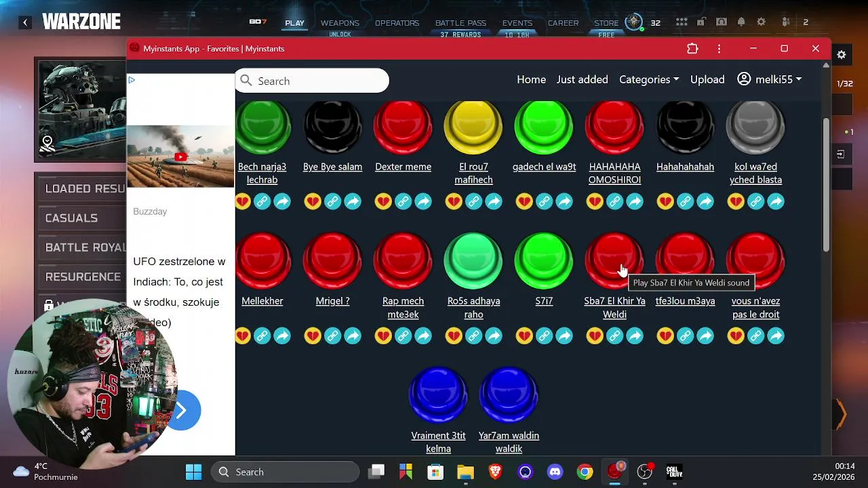Open the Myinstants app three-dot menu
Image resolution: width=868 pixels, height=488 pixels.
[719, 49]
